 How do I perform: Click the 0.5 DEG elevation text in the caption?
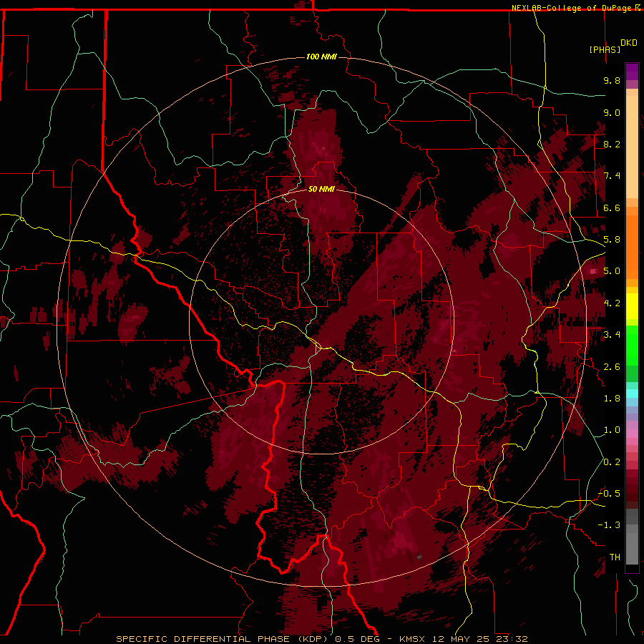pos(357,639)
